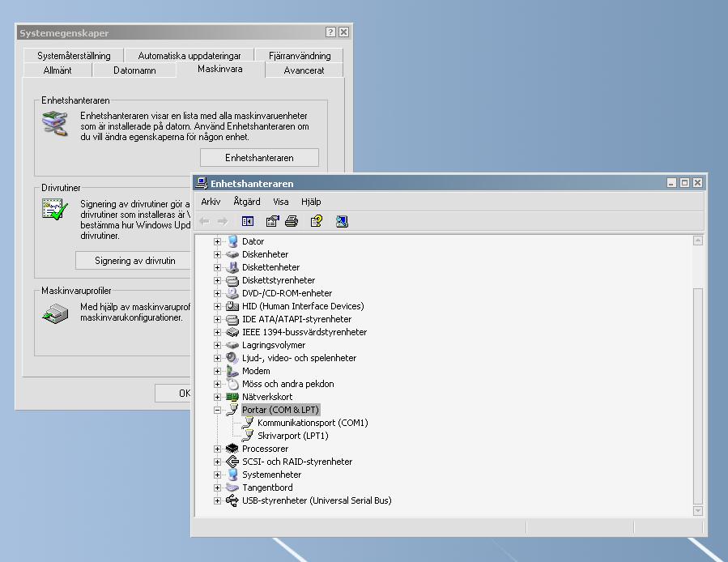The width and height of the screenshot is (728, 562).
Task: Open the Visa menu
Action: point(280,202)
